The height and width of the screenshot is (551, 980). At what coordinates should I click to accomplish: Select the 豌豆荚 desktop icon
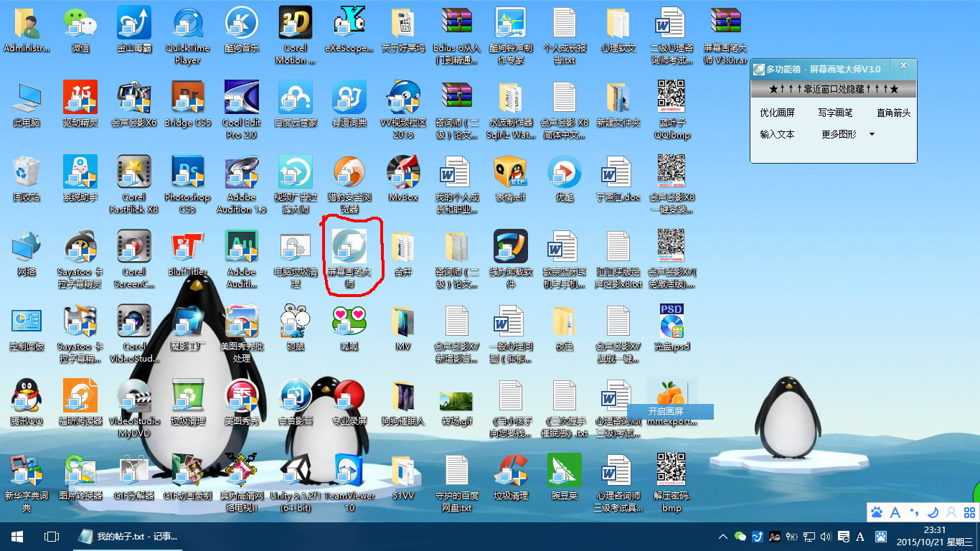tap(565, 478)
